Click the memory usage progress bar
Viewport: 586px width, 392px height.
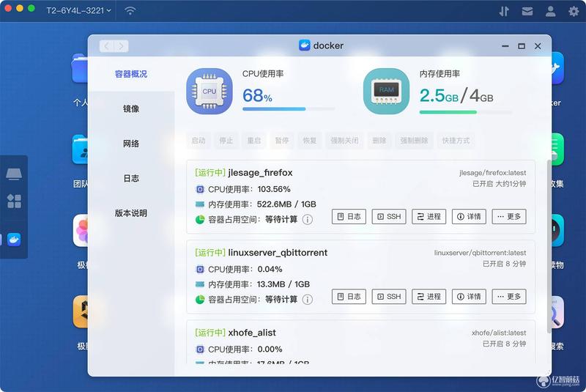coord(465,111)
